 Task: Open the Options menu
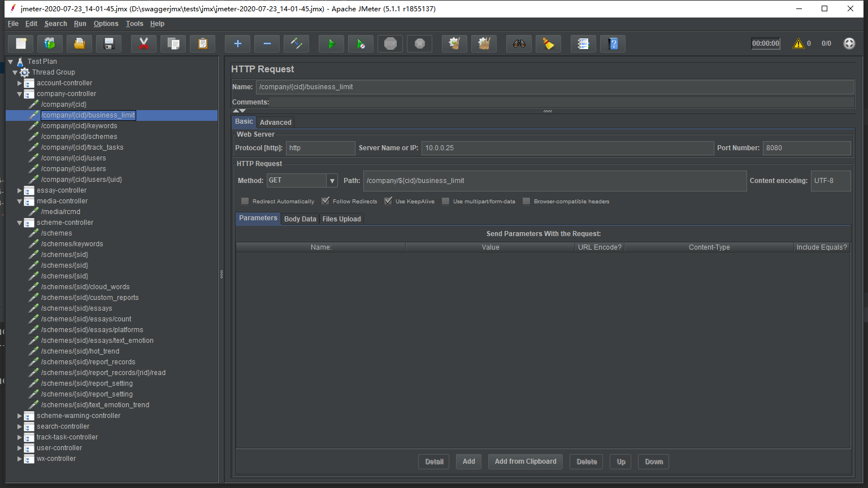point(106,24)
